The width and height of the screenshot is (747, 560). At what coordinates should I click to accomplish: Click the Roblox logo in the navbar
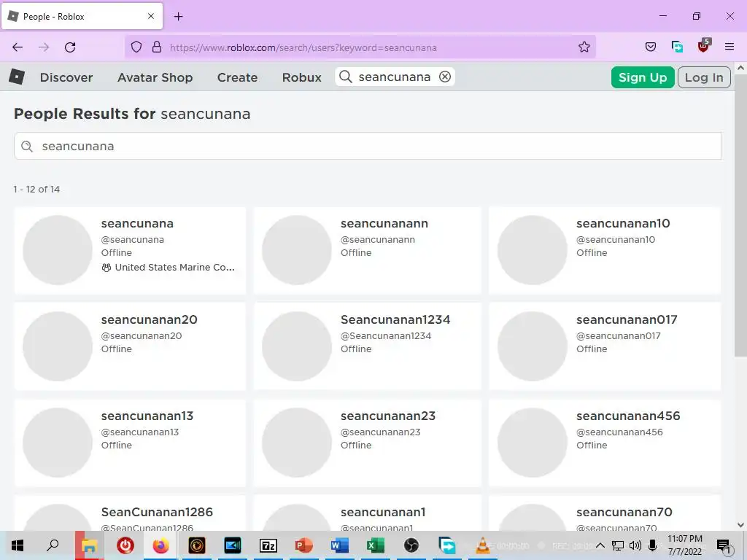[x=17, y=77]
